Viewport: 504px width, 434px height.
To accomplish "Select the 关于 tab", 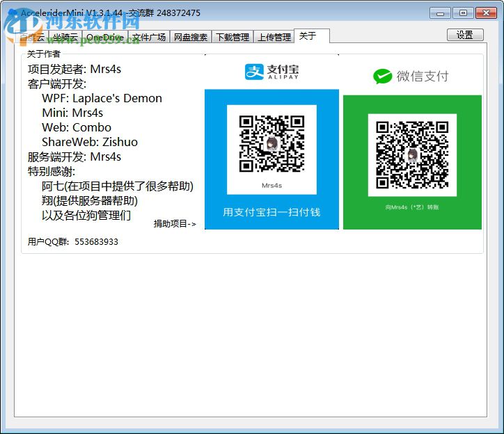I will (312, 35).
